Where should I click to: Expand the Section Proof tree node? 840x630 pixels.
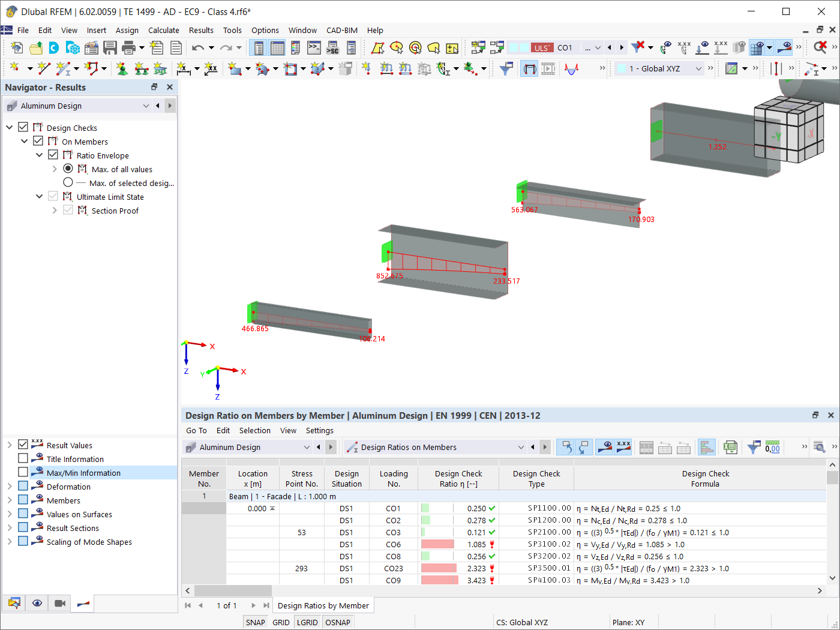click(x=55, y=210)
